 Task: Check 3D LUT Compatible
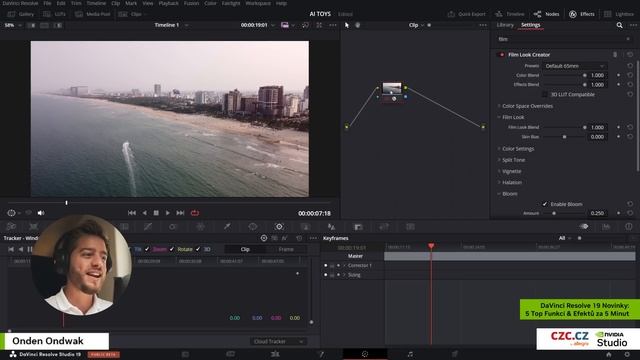pyautogui.click(x=544, y=94)
